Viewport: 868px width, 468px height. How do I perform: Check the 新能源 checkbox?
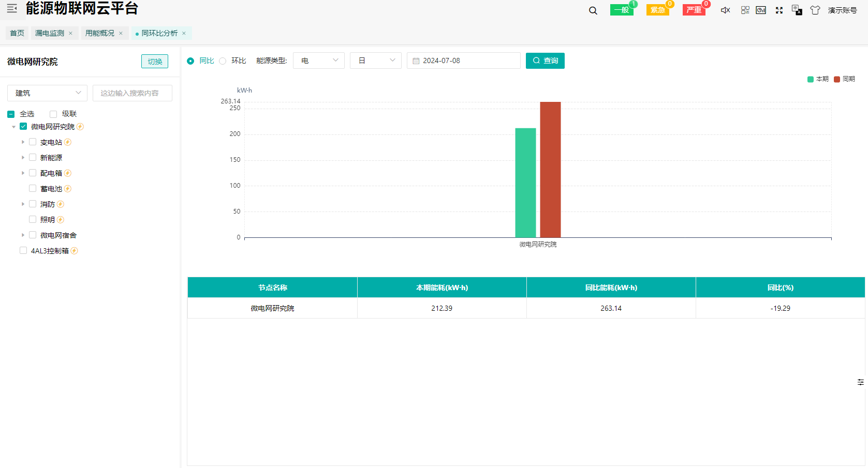pos(33,158)
